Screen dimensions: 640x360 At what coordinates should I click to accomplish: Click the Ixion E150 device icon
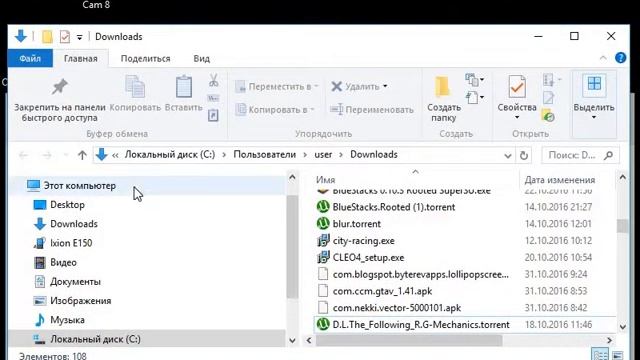pyautogui.click(x=40, y=243)
